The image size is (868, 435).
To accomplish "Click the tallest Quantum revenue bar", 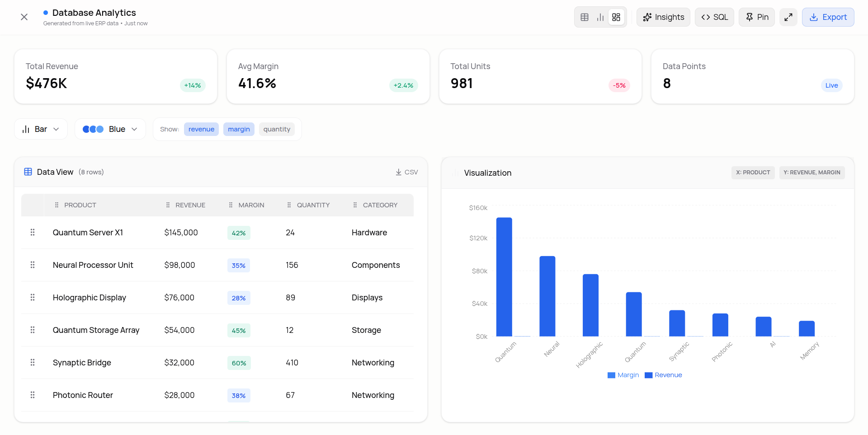I will pos(504,277).
